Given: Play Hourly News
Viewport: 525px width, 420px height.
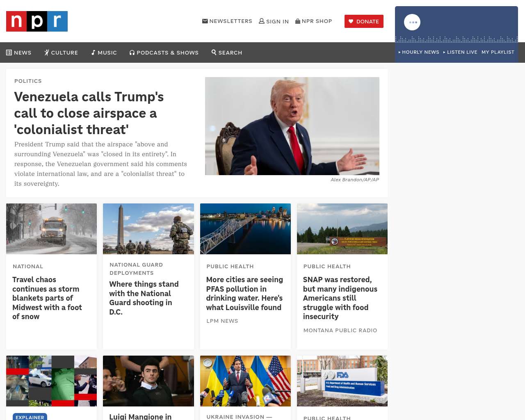Looking at the screenshot, I should coord(419,52).
